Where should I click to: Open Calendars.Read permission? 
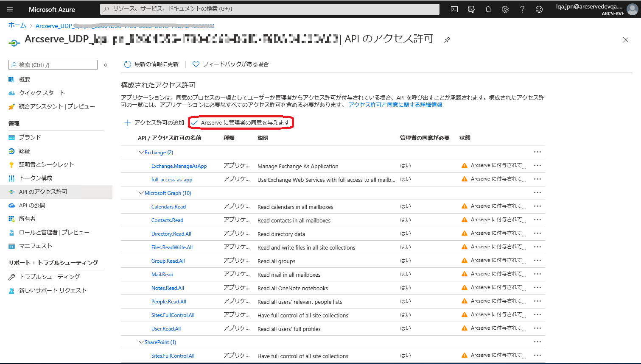tap(168, 207)
